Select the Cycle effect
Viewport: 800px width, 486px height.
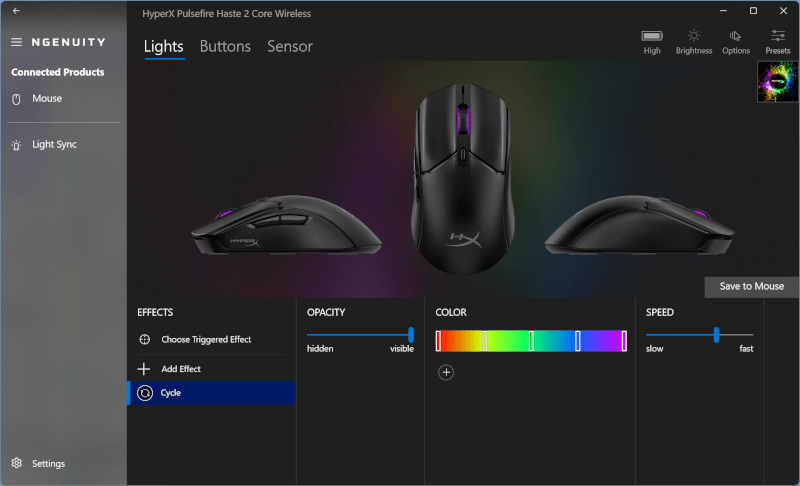211,393
